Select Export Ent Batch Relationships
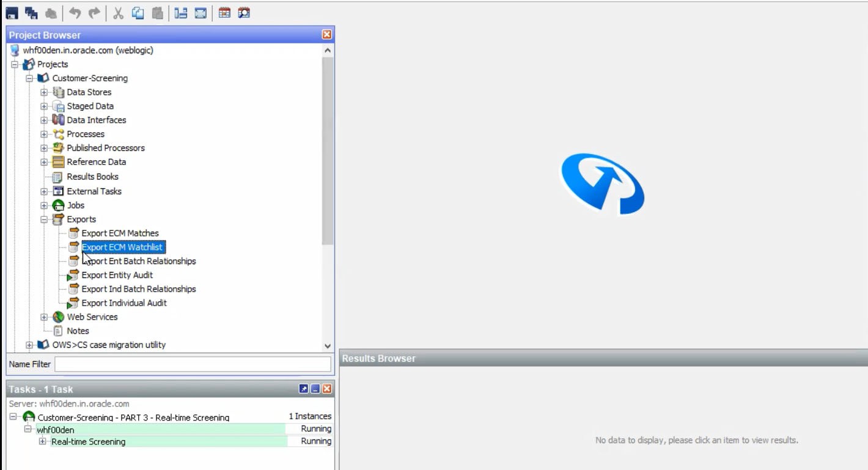 (139, 261)
